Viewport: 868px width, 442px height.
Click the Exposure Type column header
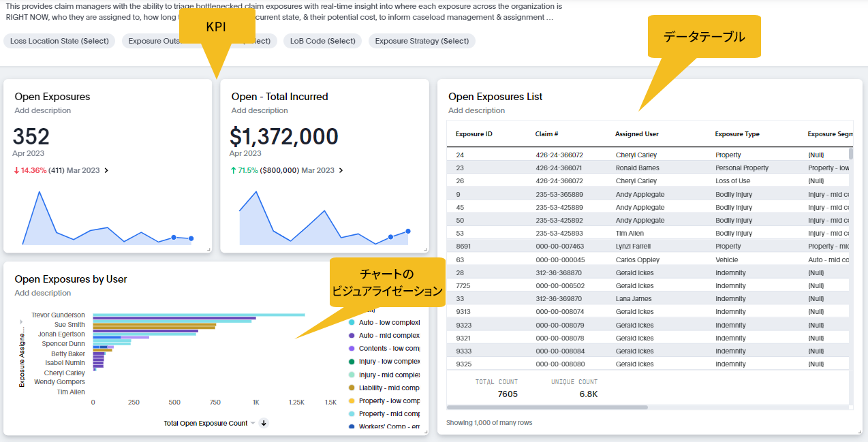[737, 134]
